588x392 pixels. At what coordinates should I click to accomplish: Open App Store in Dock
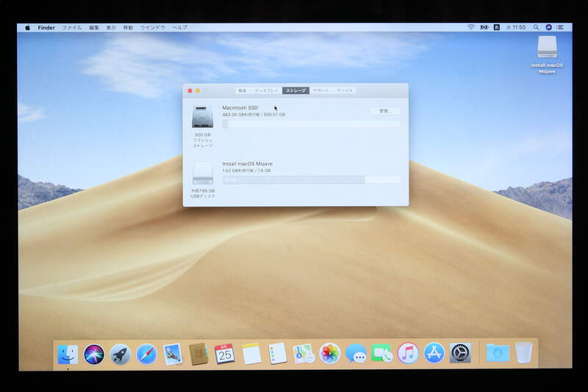[x=434, y=353]
